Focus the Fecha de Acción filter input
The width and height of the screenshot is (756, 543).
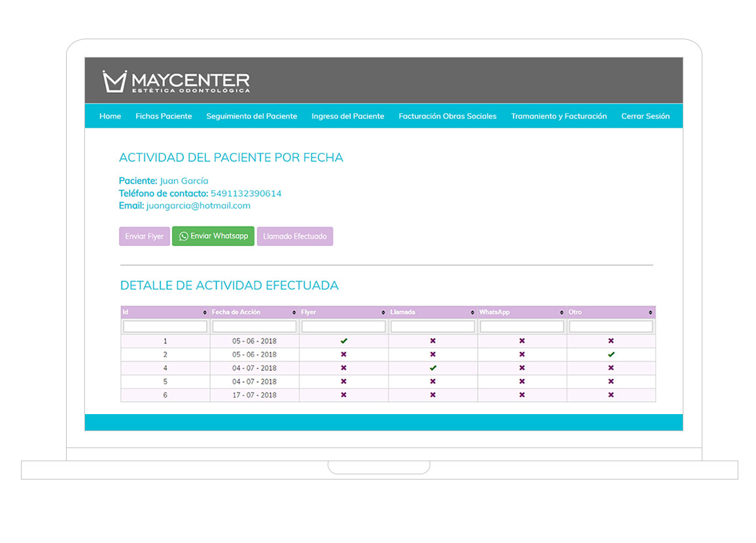pyautogui.click(x=254, y=326)
